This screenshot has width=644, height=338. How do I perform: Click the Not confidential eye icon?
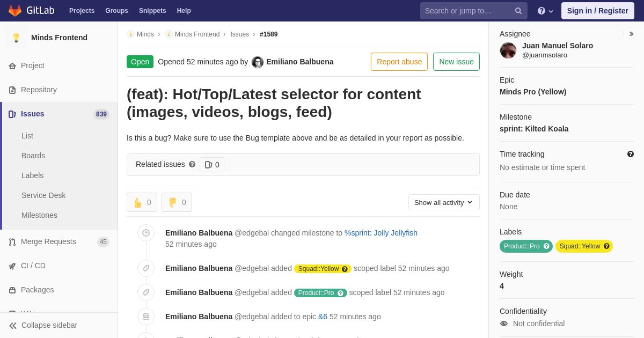[504, 324]
